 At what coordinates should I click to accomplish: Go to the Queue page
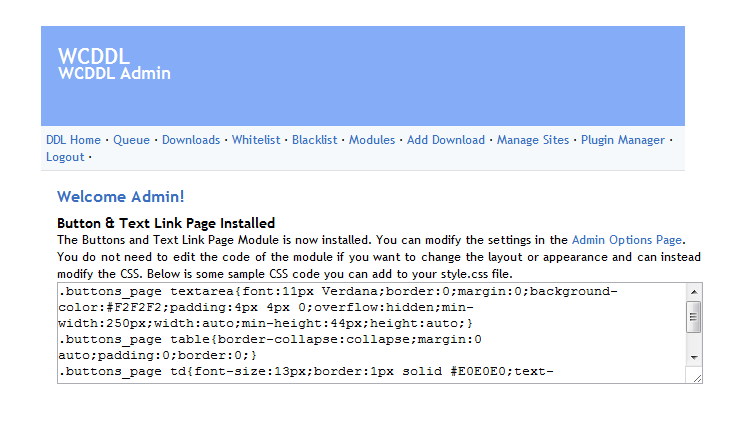[x=131, y=140]
